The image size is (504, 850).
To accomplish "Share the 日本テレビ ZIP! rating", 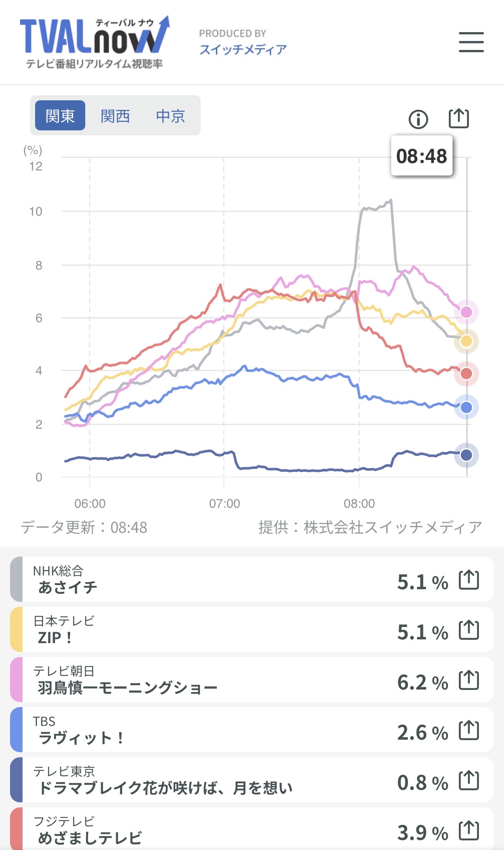I will 468,630.
